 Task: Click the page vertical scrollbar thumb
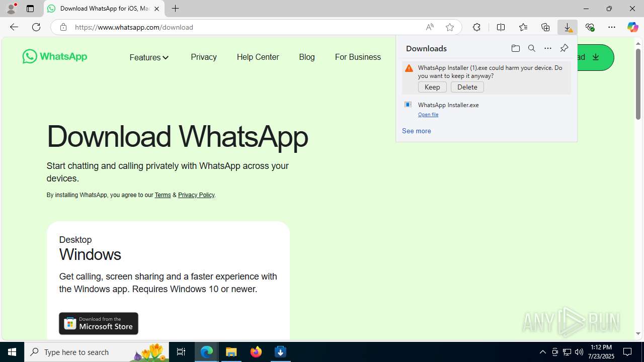(638, 84)
